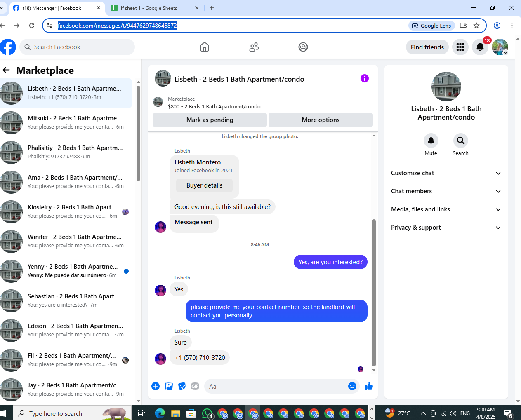Click Mark as pending button
Screen dimensions: 521x420
point(210,120)
